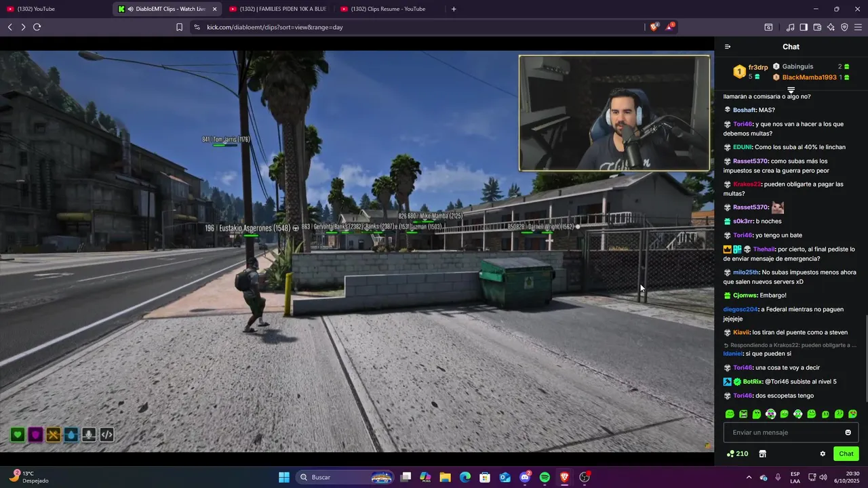Open Brave Shields lion icon

point(654,27)
